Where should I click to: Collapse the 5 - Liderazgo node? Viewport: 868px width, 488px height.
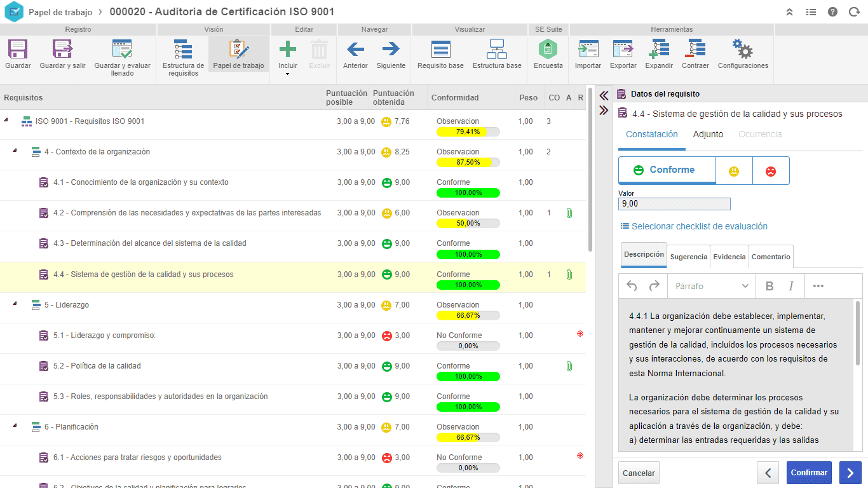pyautogui.click(x=15, y=303)
